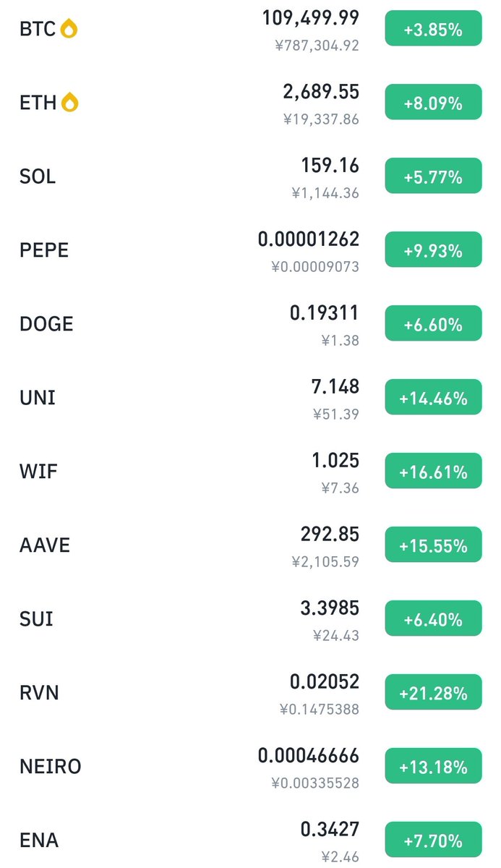Viewport: 501px width, 868px height.
Task: Click the +21.28% RVN badge
Action: click(x=433, y=694)
